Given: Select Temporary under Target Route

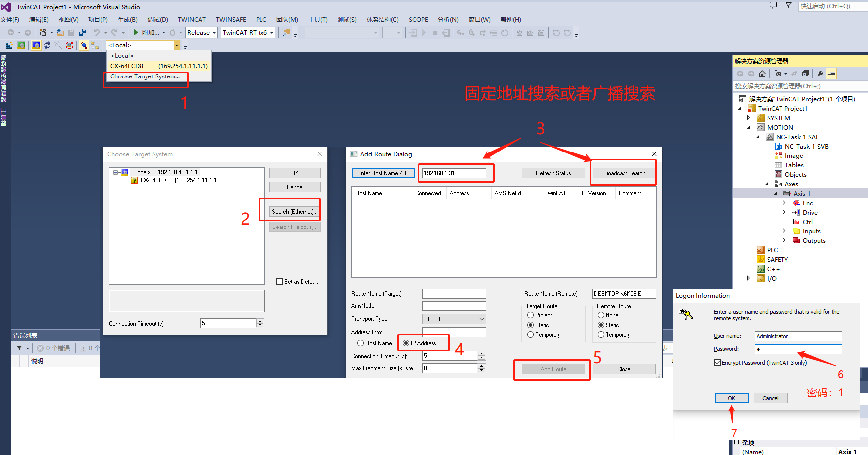Looking at the screenshot, I should pos(530,335).
